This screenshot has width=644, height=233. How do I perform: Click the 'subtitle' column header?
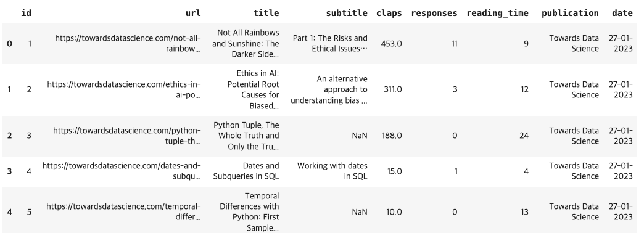[x=347, y=13]
